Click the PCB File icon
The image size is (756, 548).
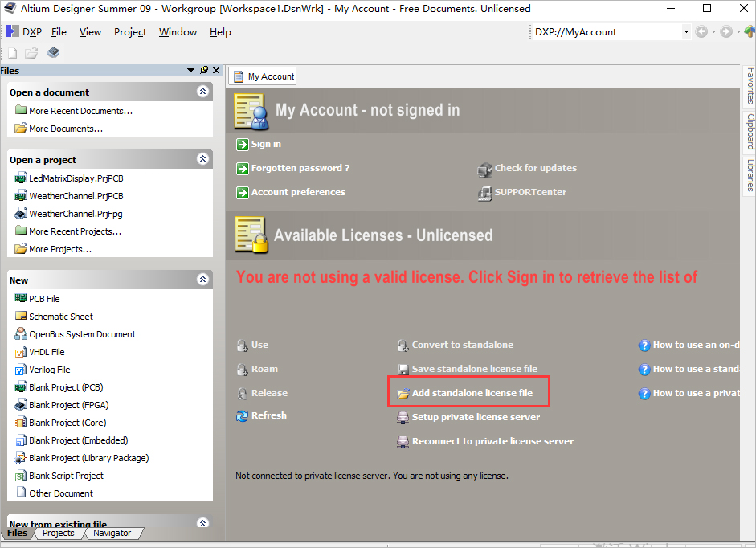point(21,299)
